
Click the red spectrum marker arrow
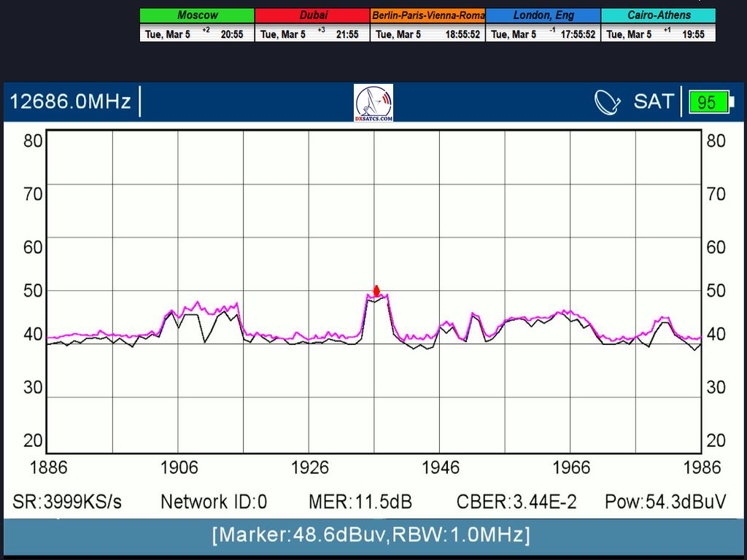pos(376,291)
